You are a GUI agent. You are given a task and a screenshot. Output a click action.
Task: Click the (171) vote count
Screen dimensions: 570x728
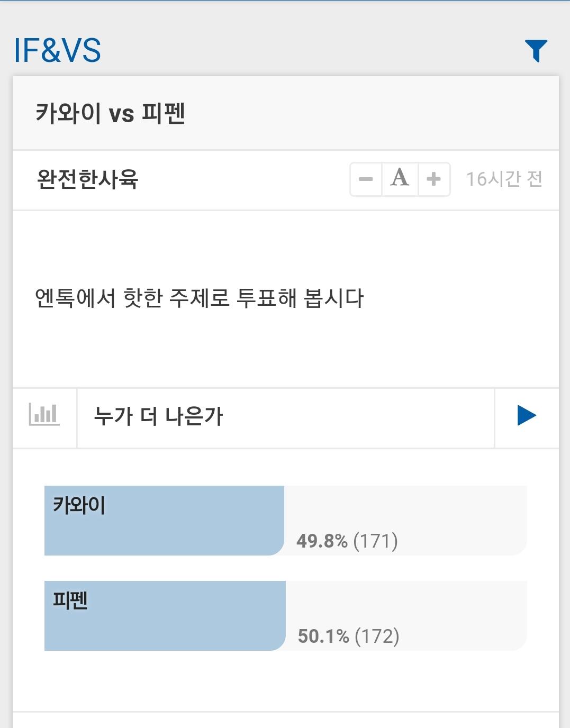click(375, 541)
